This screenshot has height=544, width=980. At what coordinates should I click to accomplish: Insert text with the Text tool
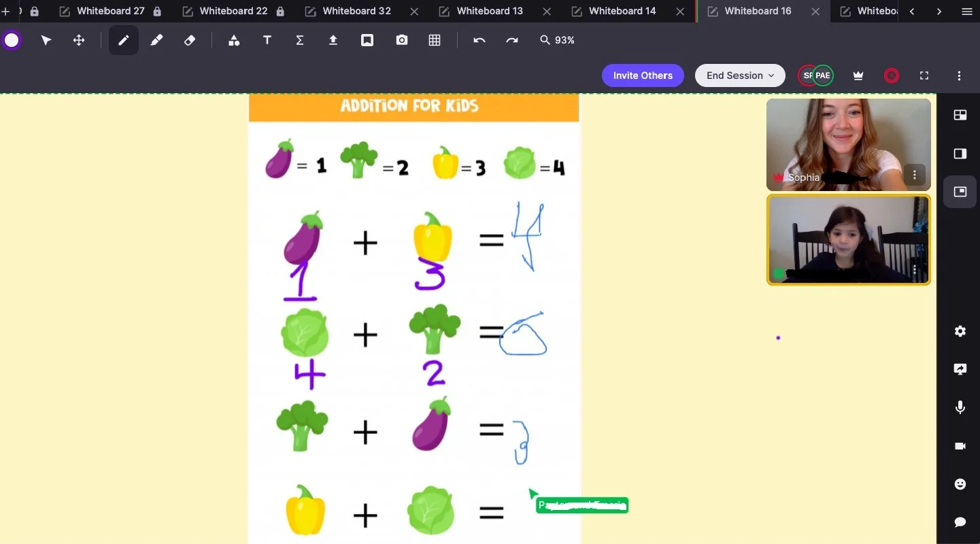tap(267, 40)
